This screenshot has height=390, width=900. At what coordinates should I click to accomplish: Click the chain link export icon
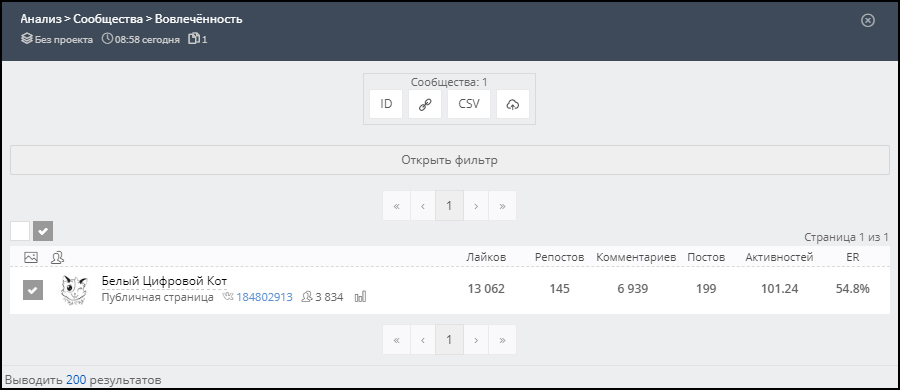click(x=425, y=104)
